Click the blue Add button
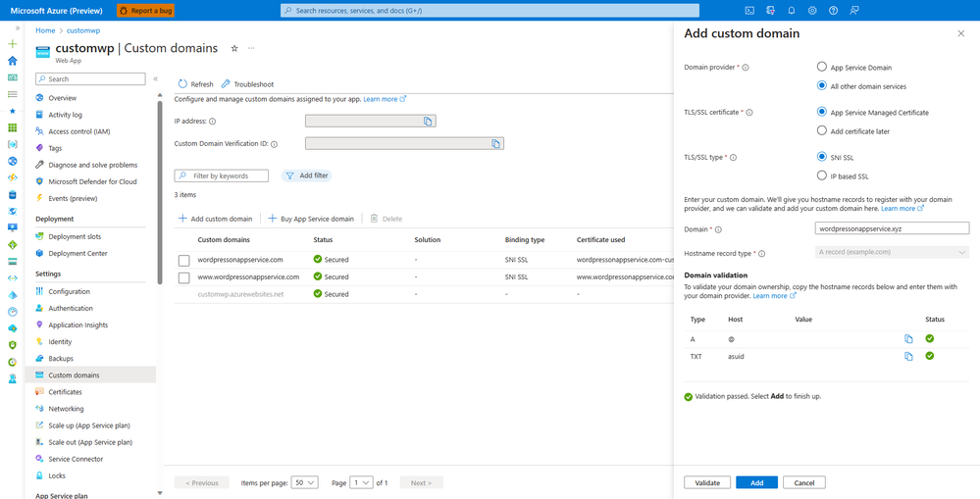Viewport: 980px width, 499px height. tap(757, 482)
